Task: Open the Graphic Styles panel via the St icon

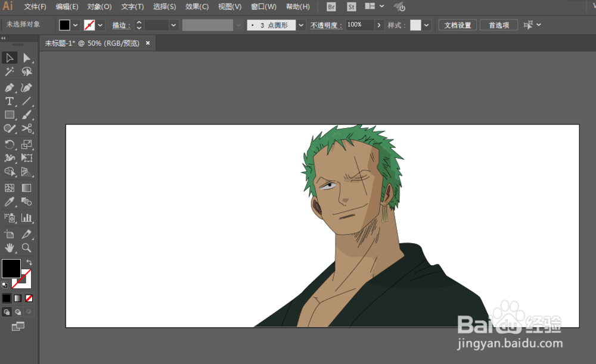Action: 351,7
